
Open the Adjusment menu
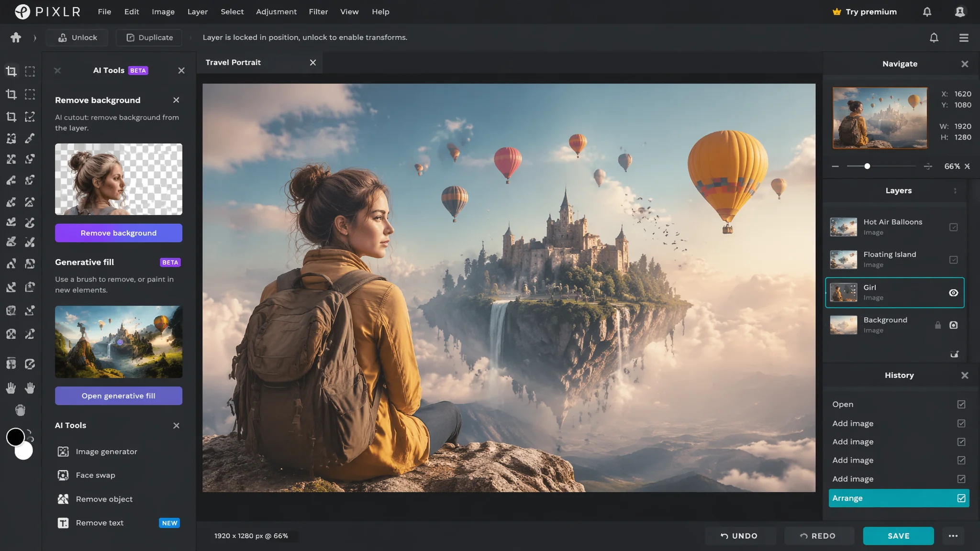276,11
